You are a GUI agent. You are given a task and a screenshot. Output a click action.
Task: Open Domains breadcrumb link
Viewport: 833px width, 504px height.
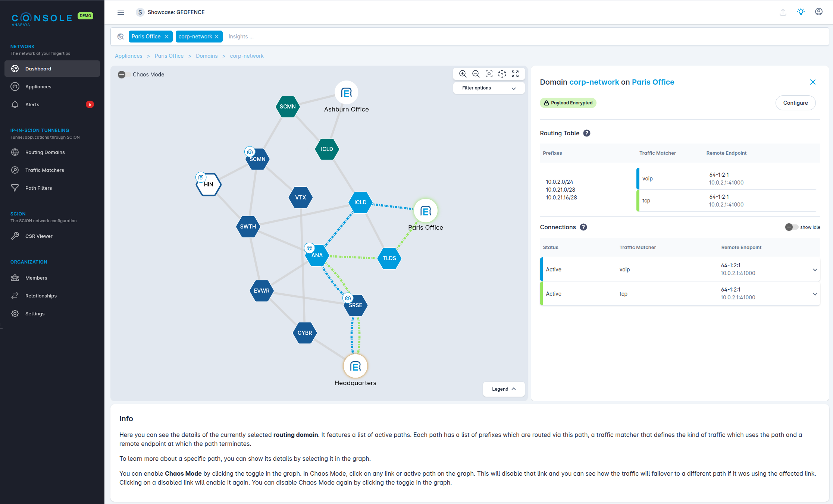[207, 56]
